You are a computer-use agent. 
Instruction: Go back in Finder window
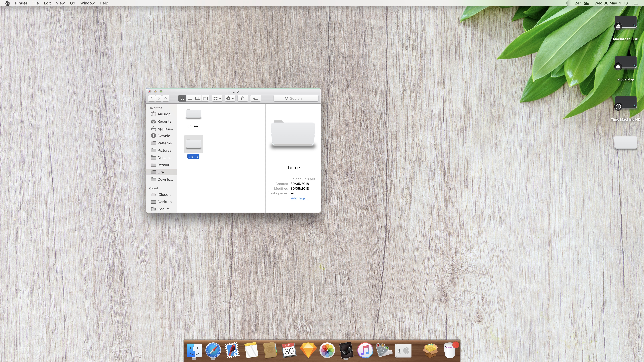pos(151,98)
